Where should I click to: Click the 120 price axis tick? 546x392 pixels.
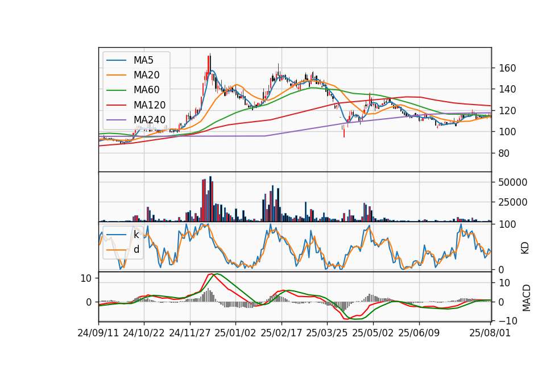507,111
